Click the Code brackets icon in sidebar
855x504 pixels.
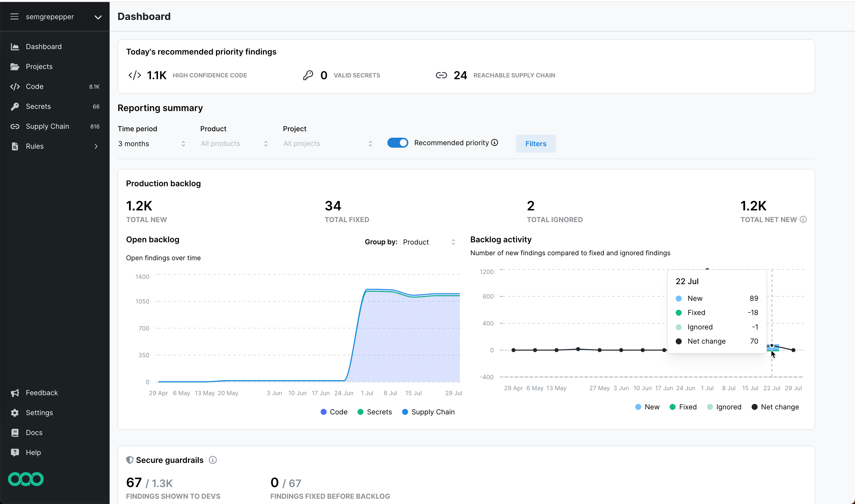click(x=15, y=86)
